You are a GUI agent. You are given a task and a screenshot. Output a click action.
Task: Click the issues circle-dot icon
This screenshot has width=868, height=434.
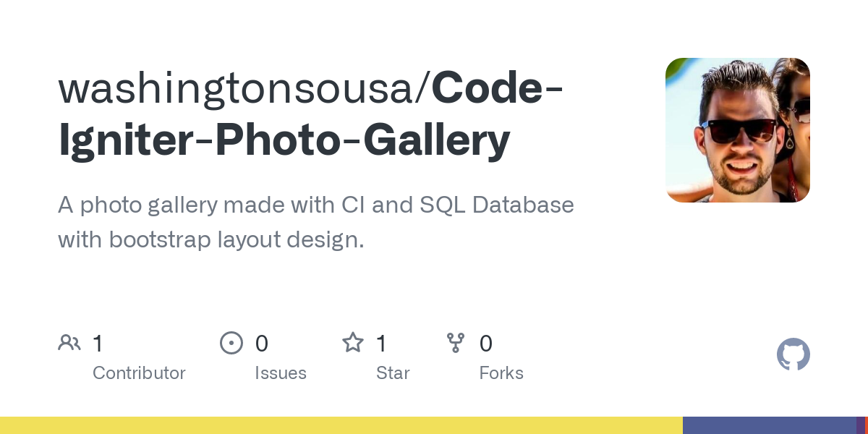[231, 343]
